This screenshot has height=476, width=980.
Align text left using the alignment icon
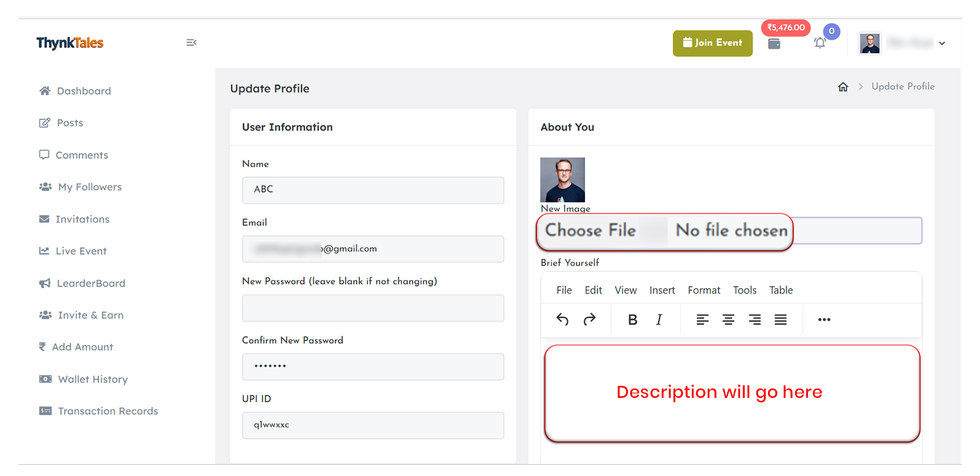[x=702, y=319]
